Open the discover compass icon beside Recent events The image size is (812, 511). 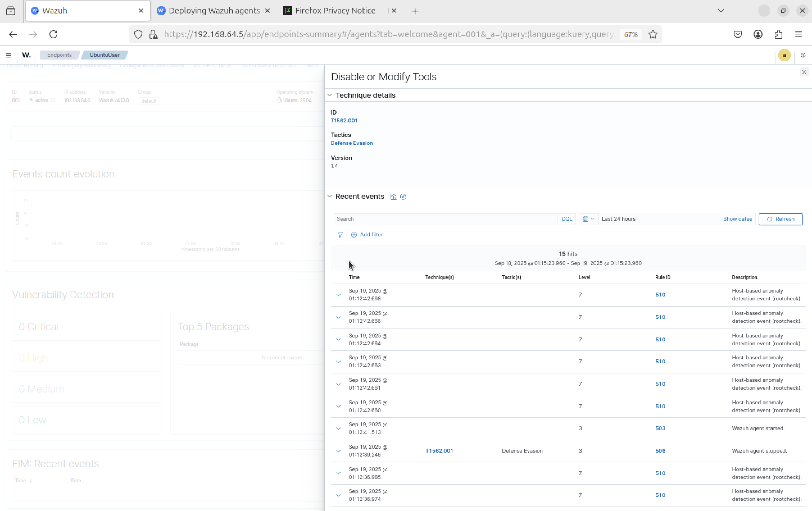coord(403,197)
